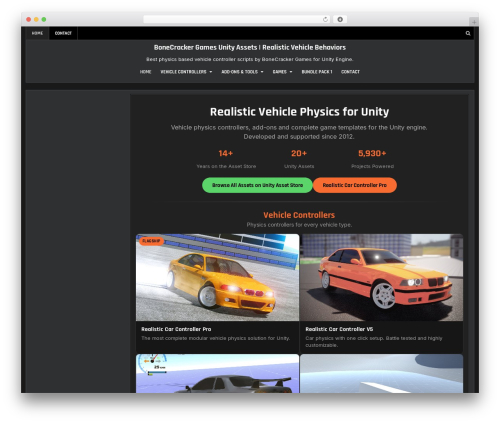The image size is (500, 423).
Task: Click the browser address bar
Action: 237,19
